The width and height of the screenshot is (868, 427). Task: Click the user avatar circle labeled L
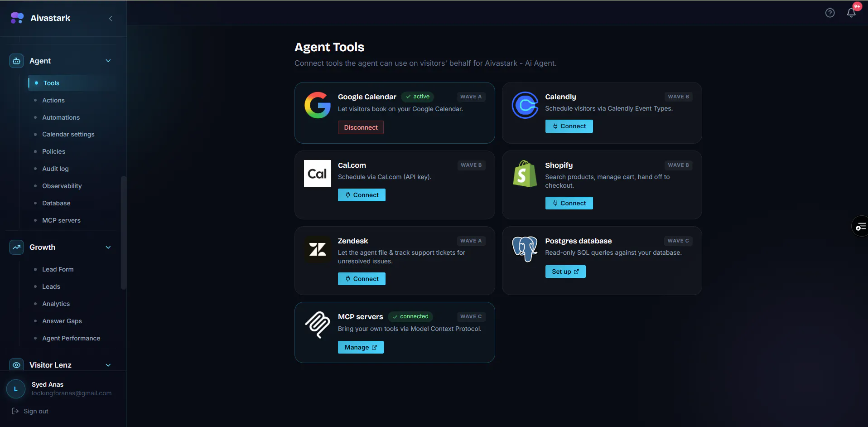(16, 389)
